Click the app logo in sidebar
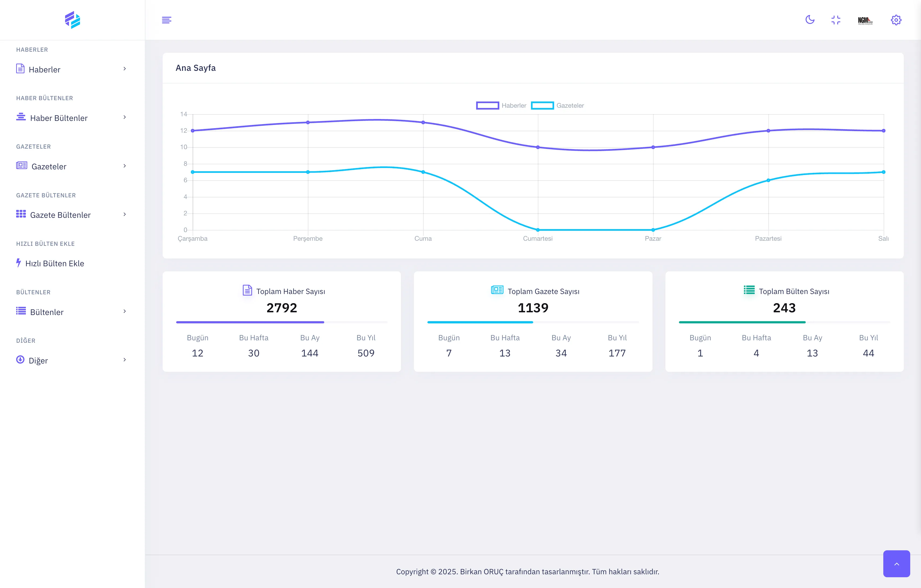This screenshot has width=921, height=588. click(72, 20)
